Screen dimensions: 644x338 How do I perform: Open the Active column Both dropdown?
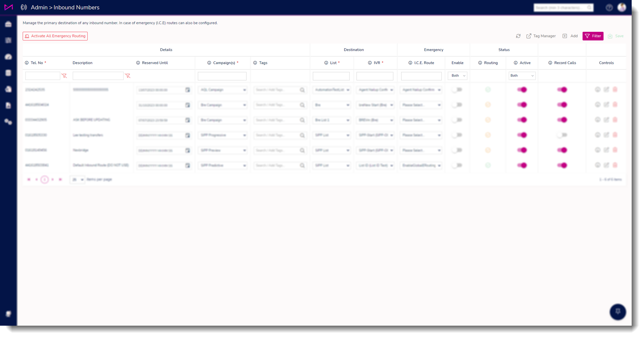[522, 75]
